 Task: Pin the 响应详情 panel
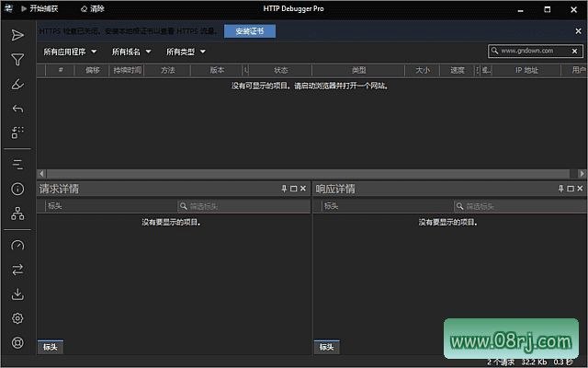(x=560, y=189)
